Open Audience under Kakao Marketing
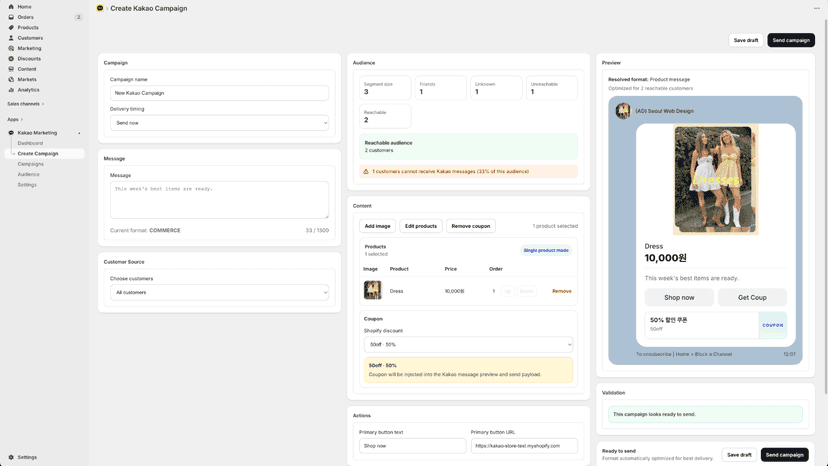 (29, 174)
